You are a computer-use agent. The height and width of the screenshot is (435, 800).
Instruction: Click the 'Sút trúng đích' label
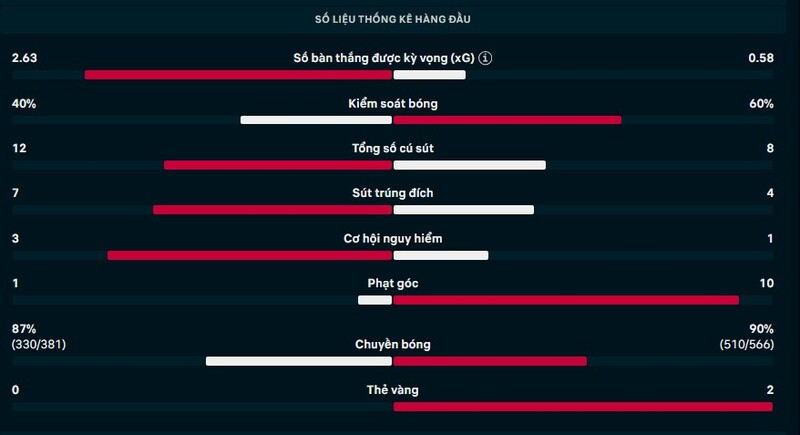[393, 193]
